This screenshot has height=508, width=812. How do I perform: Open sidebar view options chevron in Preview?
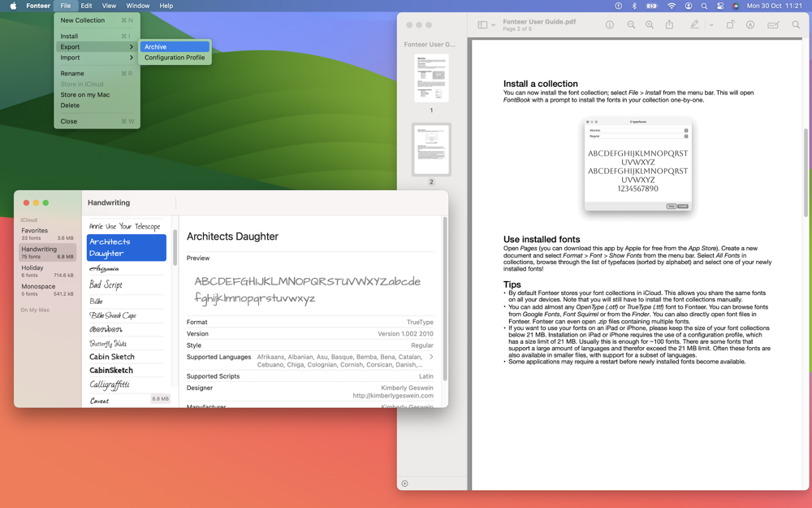pos(494,25)
